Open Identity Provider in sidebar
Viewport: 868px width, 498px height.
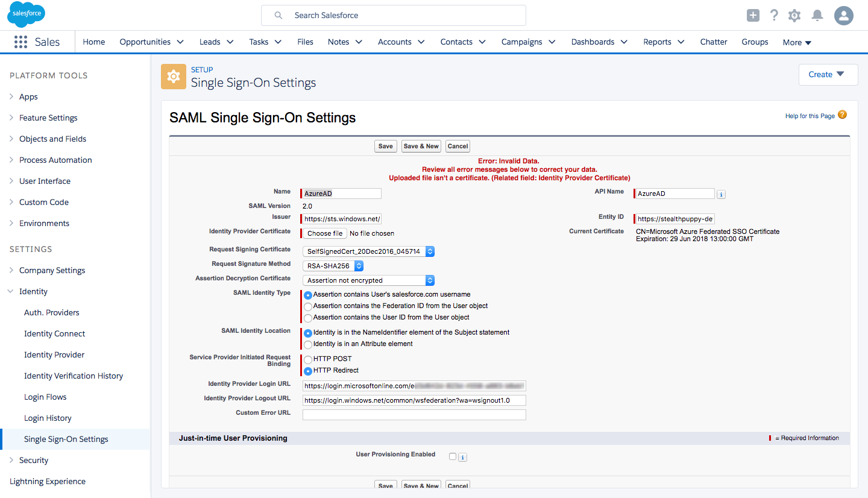[54, 355]
